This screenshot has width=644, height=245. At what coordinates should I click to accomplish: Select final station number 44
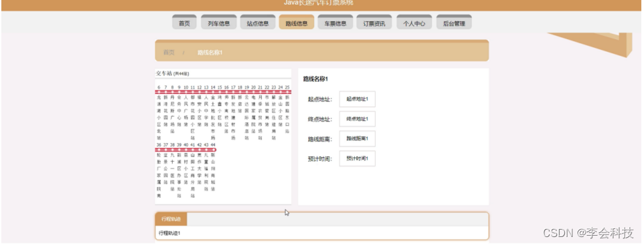(213, 145)
